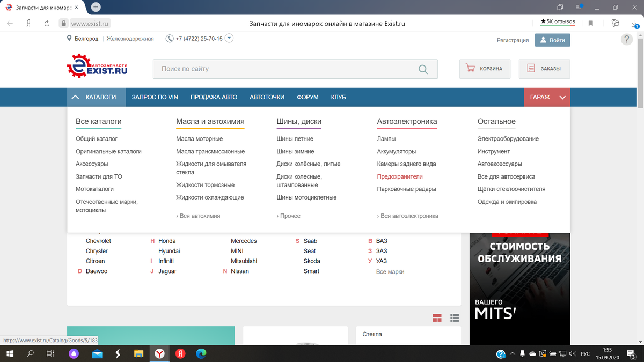Expand Вся автоэлектроника link
This screenshot has width=644, height=362.
(408, 216)
